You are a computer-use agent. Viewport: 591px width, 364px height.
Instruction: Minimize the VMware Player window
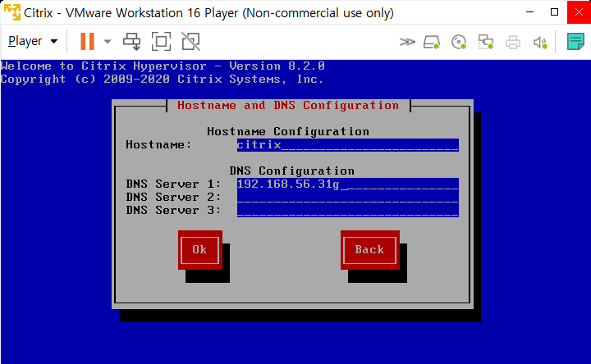529,12
